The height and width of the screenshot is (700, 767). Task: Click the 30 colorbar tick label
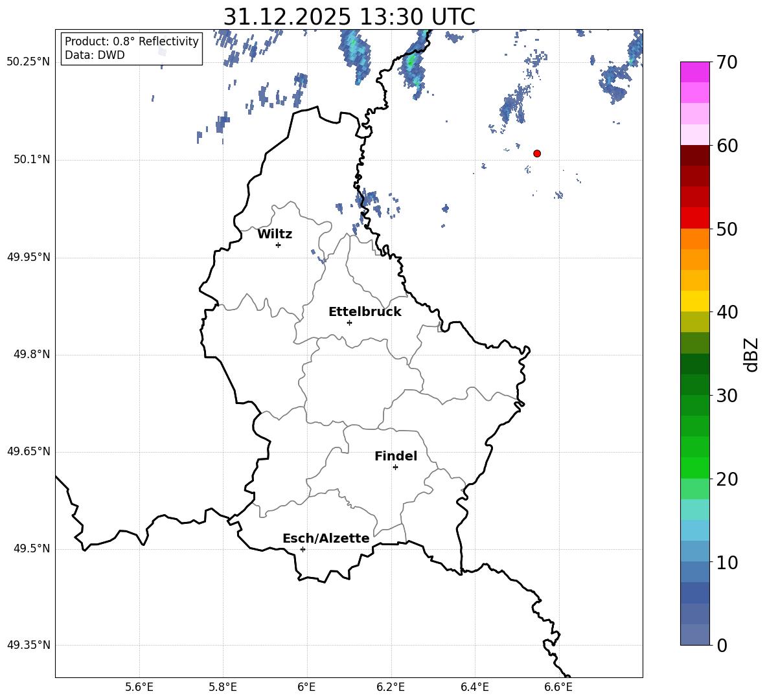click(727, 396)
